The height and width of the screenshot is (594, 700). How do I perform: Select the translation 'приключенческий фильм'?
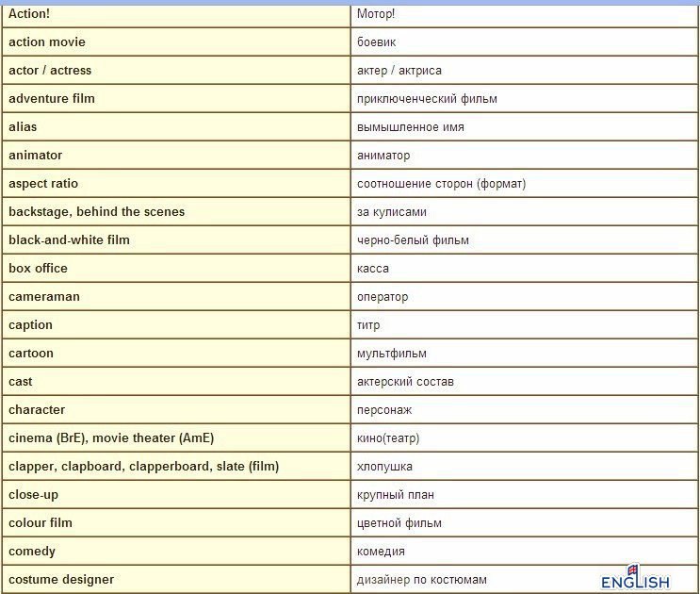click(427, 99)
